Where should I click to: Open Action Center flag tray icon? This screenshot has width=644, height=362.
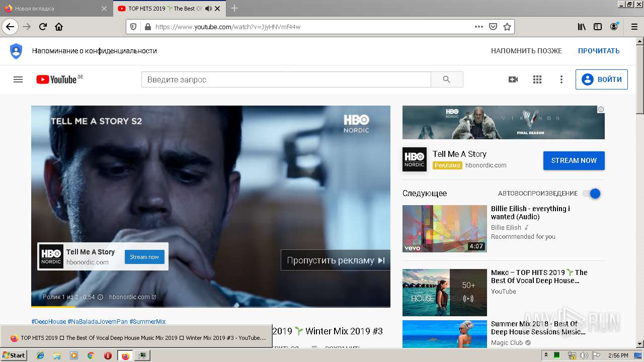tap(597, 355)
